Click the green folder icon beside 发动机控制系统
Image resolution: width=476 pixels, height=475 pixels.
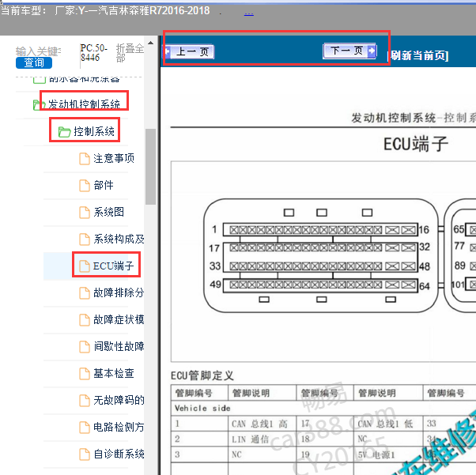pyautogui.click(x=39, y=105)
